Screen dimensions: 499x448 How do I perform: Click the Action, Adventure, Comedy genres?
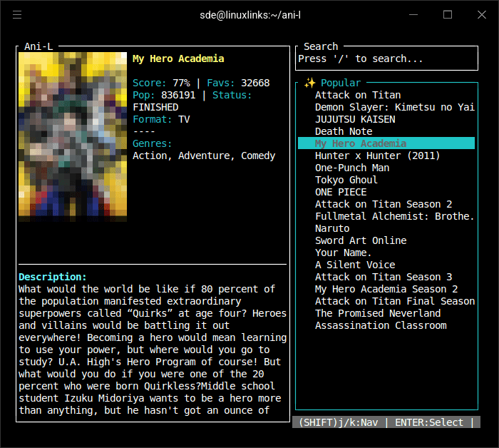(204, 156)
